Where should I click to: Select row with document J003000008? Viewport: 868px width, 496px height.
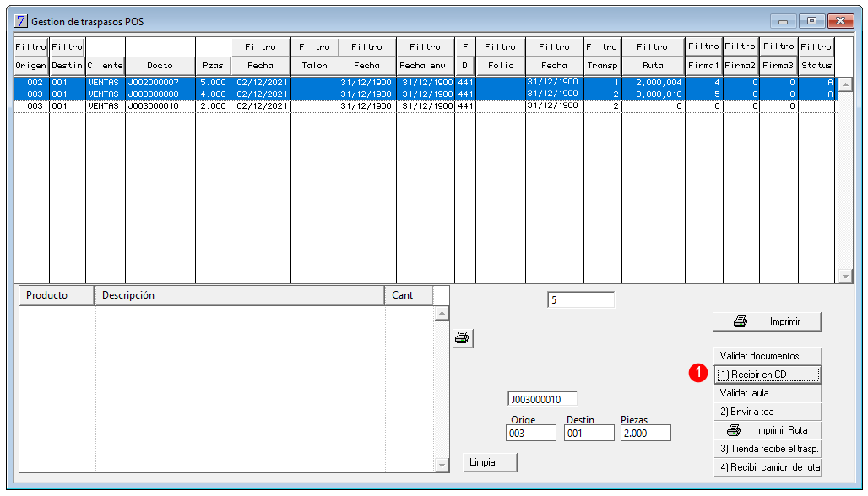(426, 94)
